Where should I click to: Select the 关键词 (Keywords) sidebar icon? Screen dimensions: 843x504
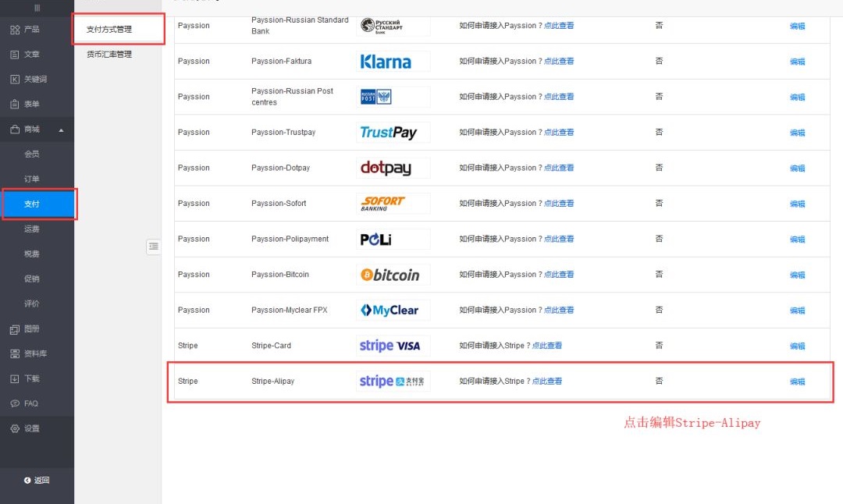[15, 80]
